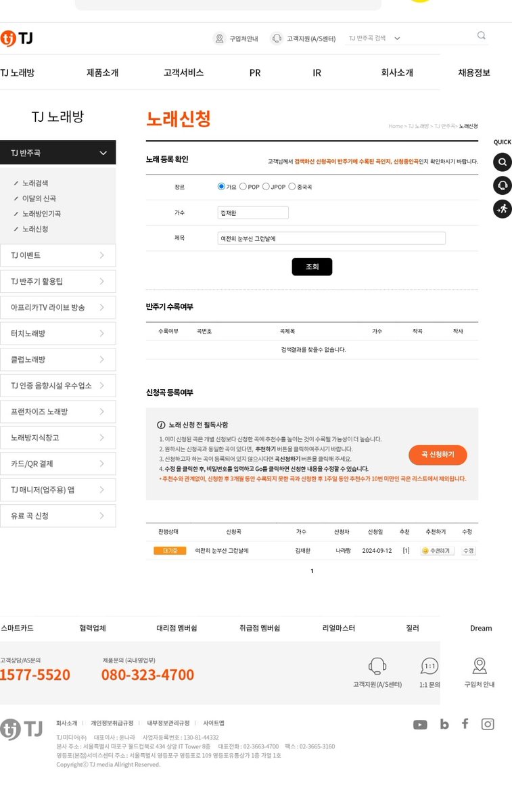The height and width of the screenshot is (812, 512).
Task: Open the Facebook social icon
Action: click(x=465, y=723)
